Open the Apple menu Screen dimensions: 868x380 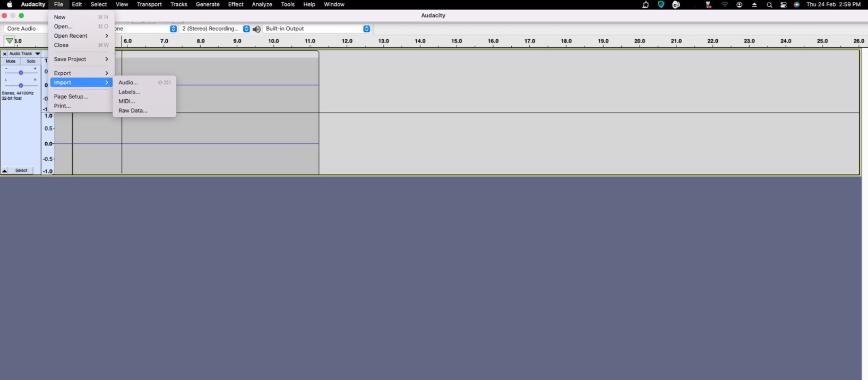tap(10, 4)
